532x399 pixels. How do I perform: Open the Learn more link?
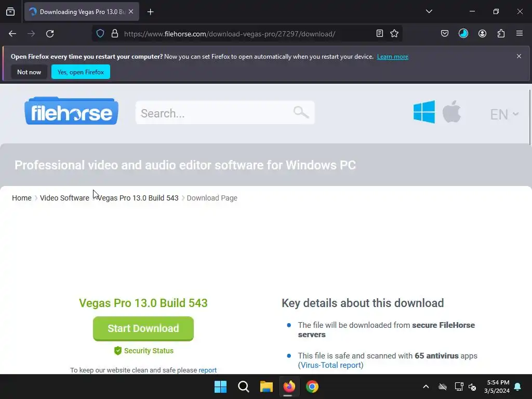(393, 57)
